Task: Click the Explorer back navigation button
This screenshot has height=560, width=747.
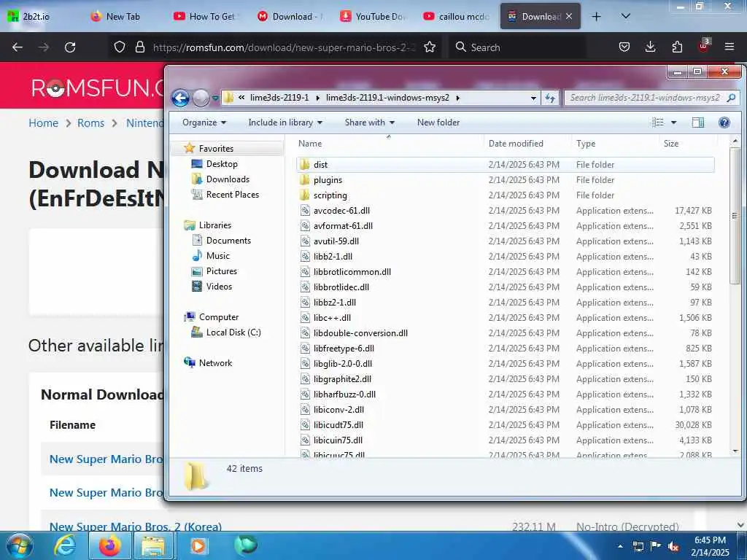Action: pos(181,98)
